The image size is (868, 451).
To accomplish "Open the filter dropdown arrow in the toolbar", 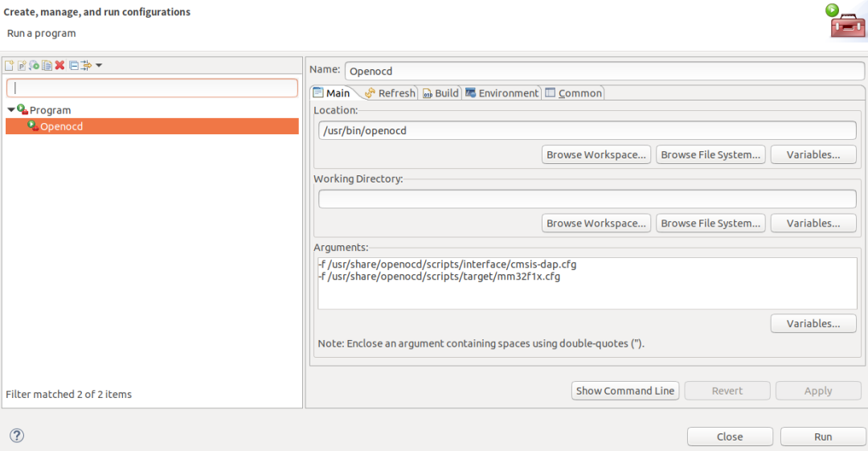I will click(x=99, y=65).
